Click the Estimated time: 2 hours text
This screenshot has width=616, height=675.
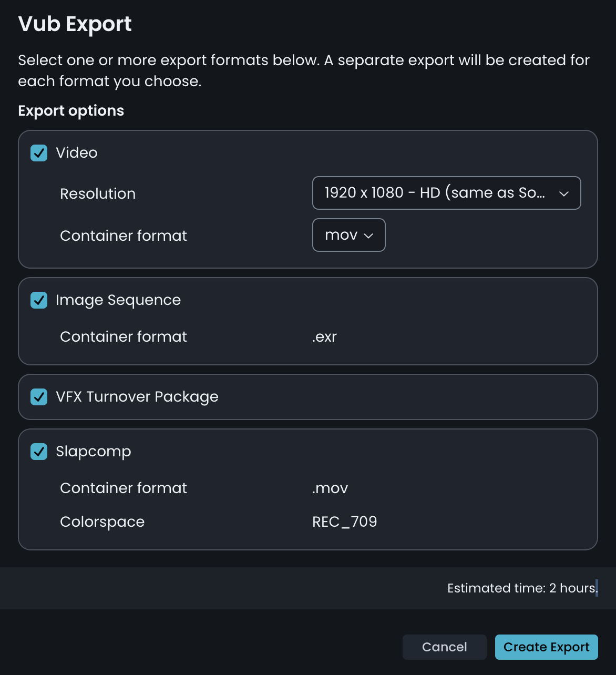pyautogui.click(x=522, y=588)
